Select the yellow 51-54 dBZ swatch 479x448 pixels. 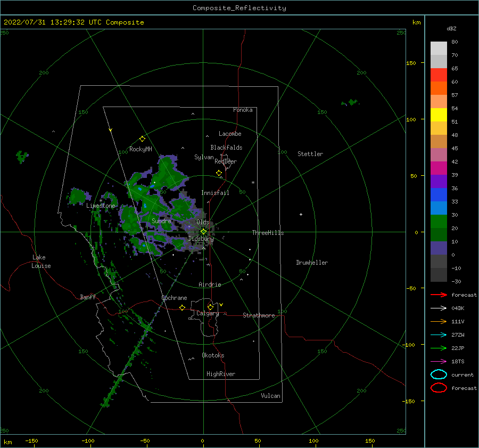pyautogui.click(x=439, y=115)
